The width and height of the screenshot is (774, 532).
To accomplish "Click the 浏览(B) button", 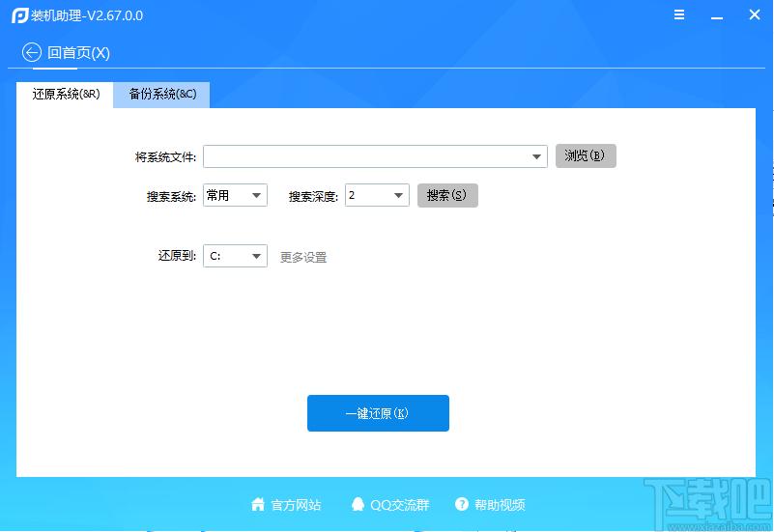I will coord(586,155).
